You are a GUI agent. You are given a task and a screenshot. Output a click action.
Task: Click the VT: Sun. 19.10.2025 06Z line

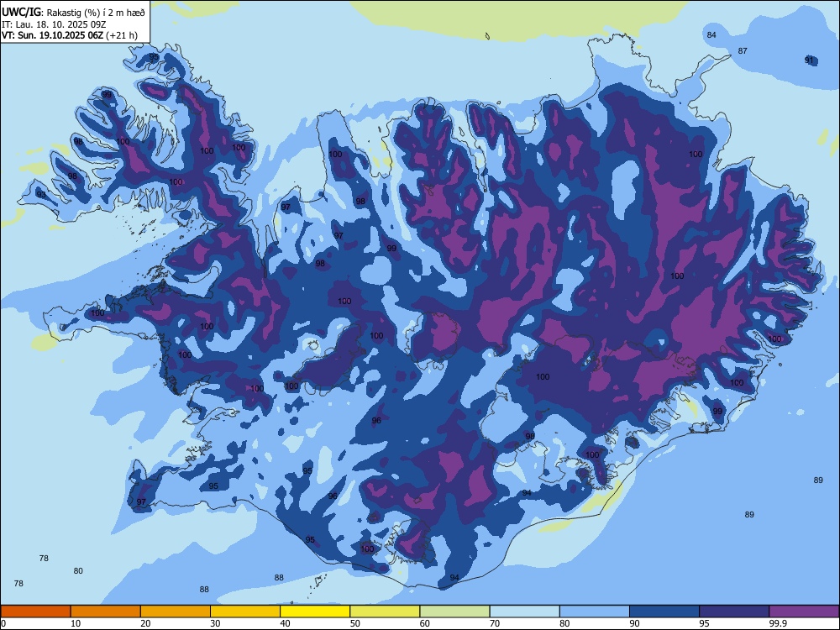(70, 35)
